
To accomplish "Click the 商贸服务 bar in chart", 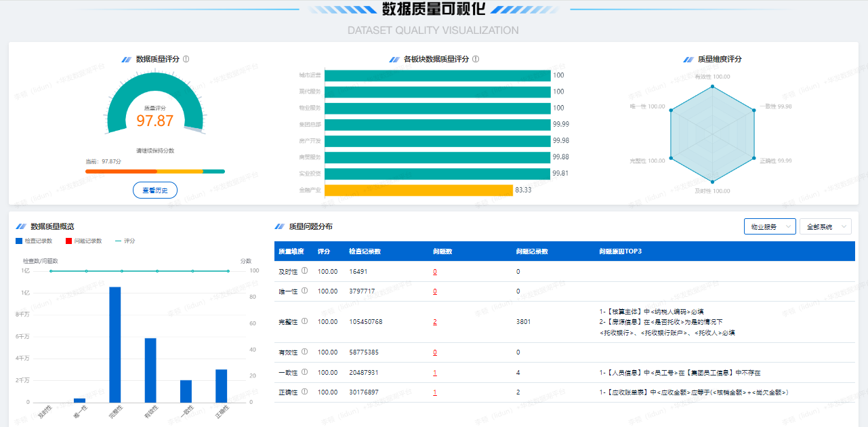I will tap(438, 157).
